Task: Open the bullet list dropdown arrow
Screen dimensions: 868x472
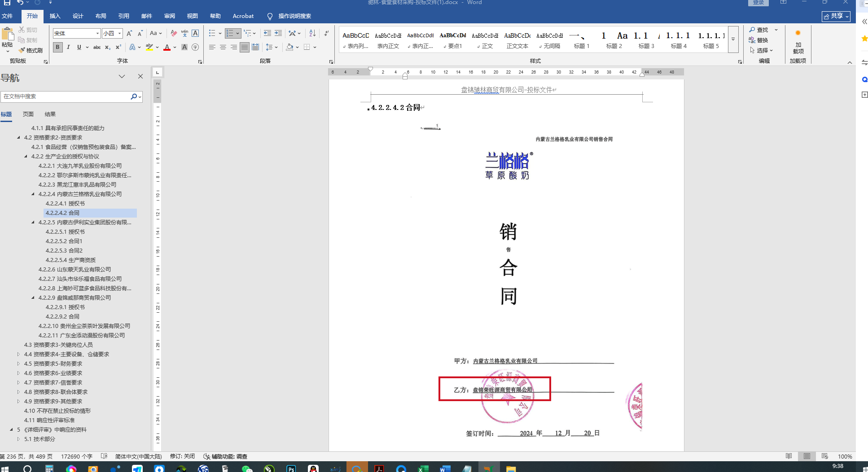Action: [220, 33]
